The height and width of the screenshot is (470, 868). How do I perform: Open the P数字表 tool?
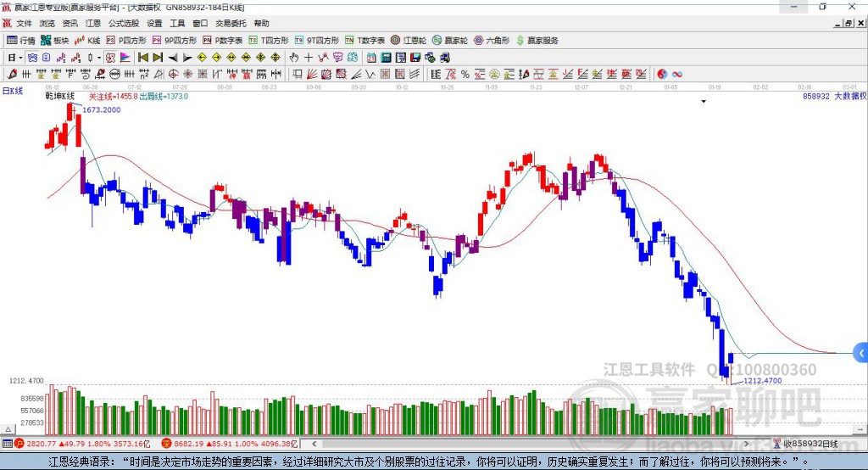coord(223,41)
